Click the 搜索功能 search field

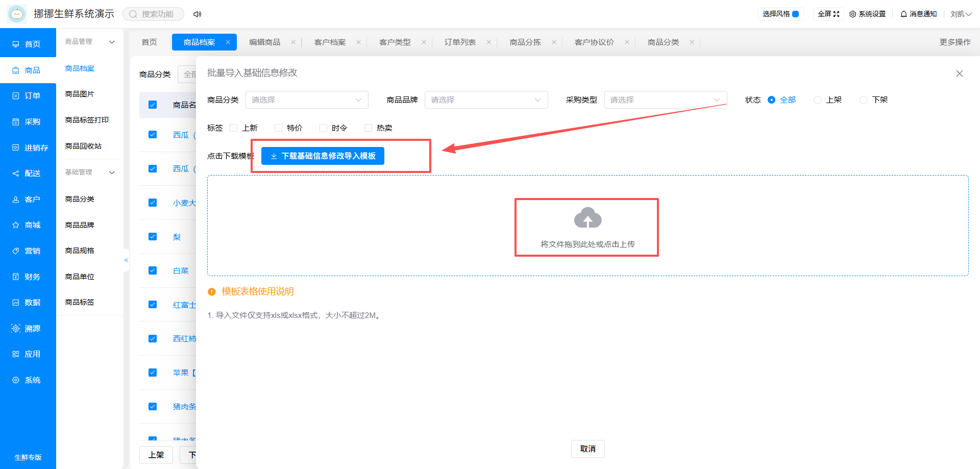[153, 14]
